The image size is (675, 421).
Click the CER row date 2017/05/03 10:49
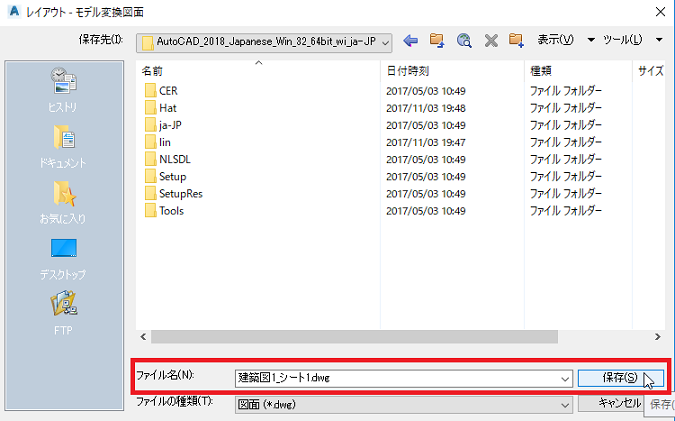(x=426, y=91)
